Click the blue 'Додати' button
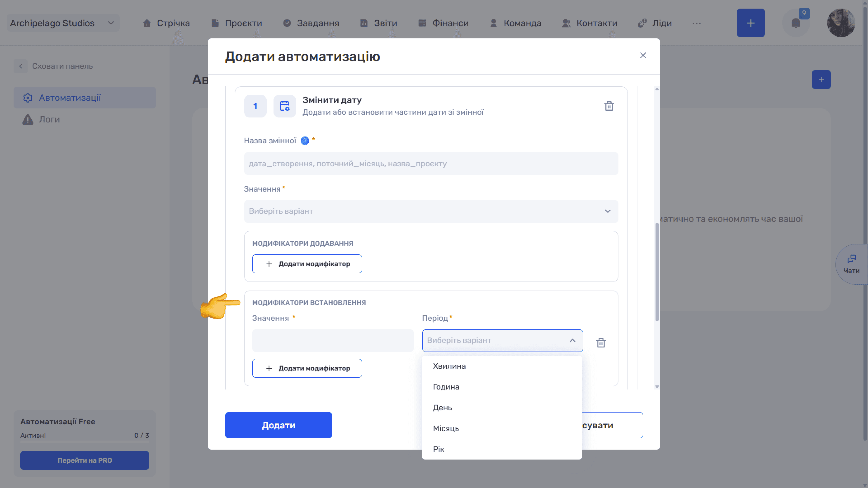This screenshot has height=488, width=868. (278, 425)
